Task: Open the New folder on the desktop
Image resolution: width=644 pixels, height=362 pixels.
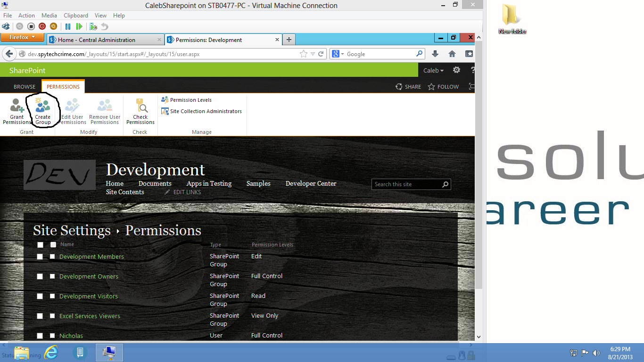Action: point(512,19)
